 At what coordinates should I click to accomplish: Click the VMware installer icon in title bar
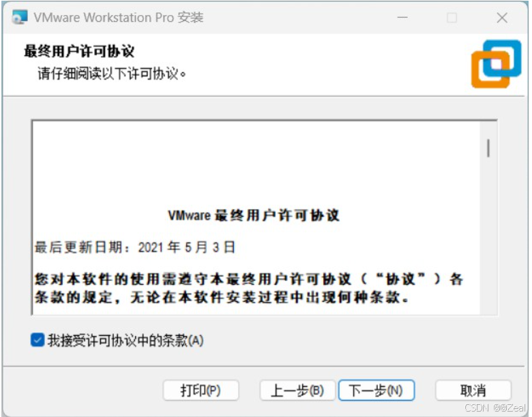pyautogui.click(x=20, y=17)
